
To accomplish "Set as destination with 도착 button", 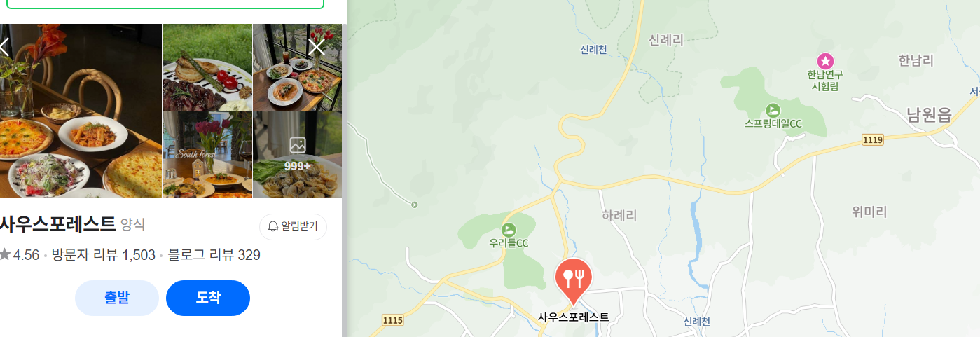I will tap(208, 298).
